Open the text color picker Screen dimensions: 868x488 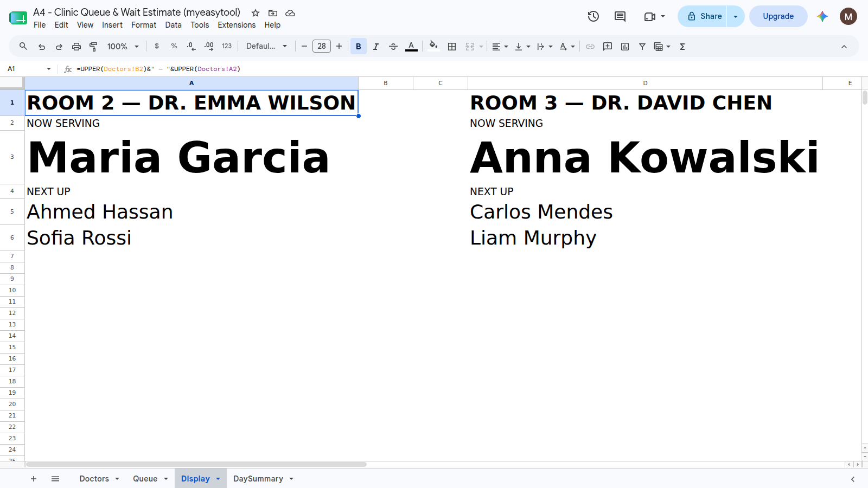click(411, 47)
